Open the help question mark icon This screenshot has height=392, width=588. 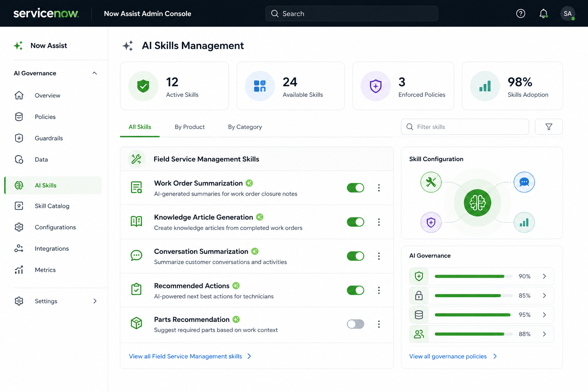(521, 13)
